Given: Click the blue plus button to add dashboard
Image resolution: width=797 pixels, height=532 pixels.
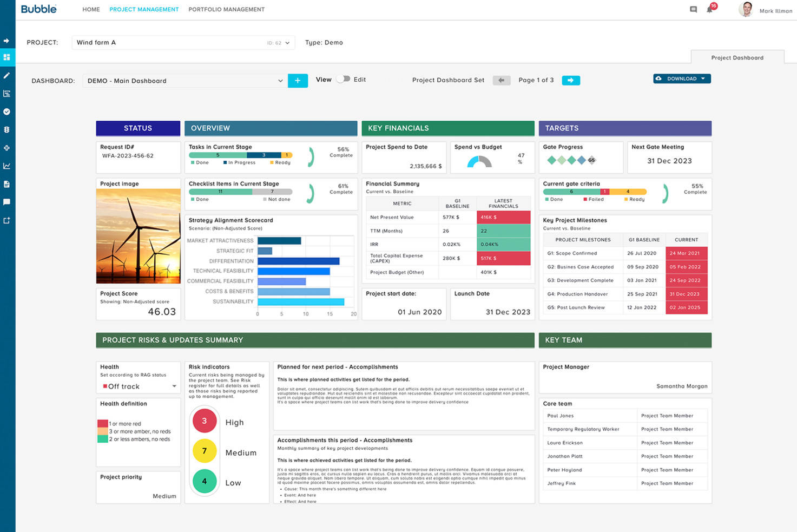Looking at the screenshot, I should [298, 81].
